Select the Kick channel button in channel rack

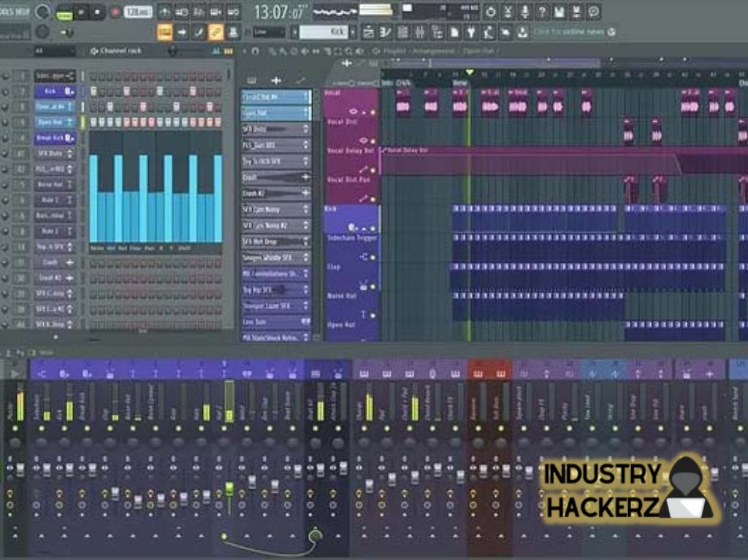tap(55, 91)
